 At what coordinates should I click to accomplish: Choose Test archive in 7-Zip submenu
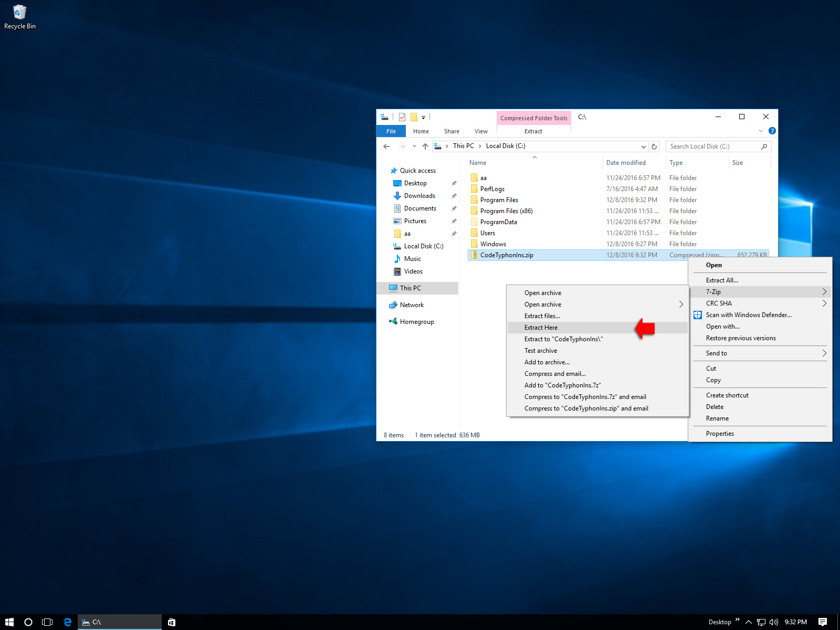[597, 351]
